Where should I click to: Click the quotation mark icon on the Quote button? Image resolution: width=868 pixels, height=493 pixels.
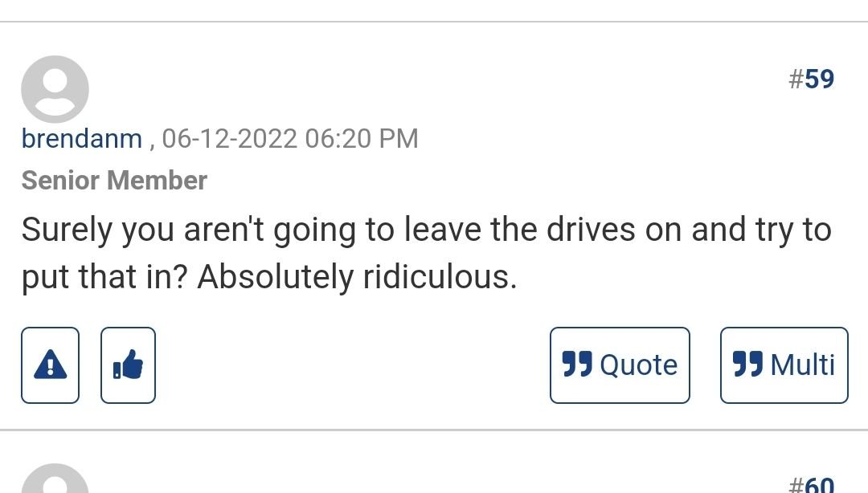(x=577, y=365)
